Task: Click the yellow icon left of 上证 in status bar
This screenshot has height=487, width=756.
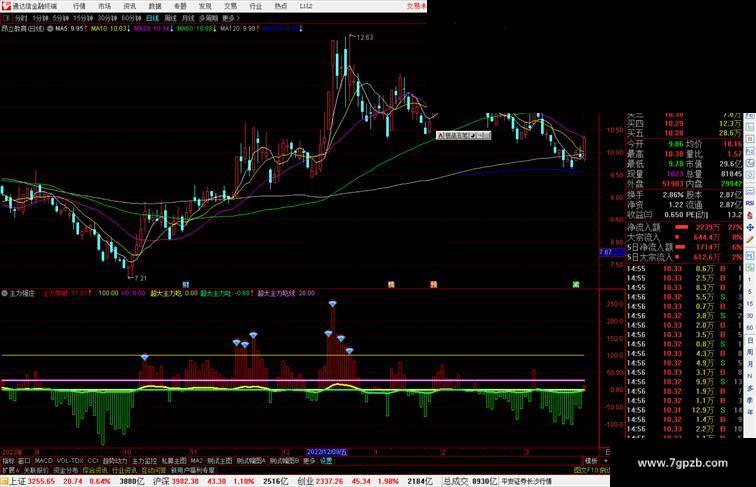Action: 4,481
